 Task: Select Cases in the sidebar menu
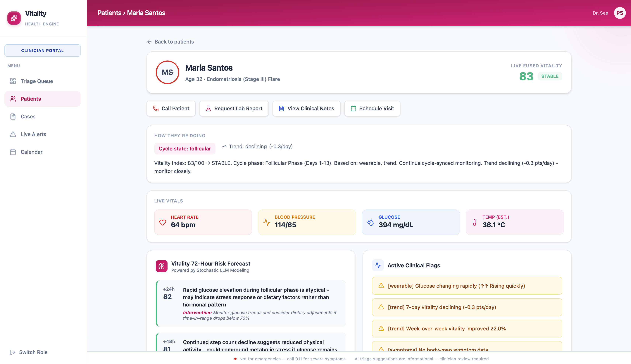click(28, 117)
